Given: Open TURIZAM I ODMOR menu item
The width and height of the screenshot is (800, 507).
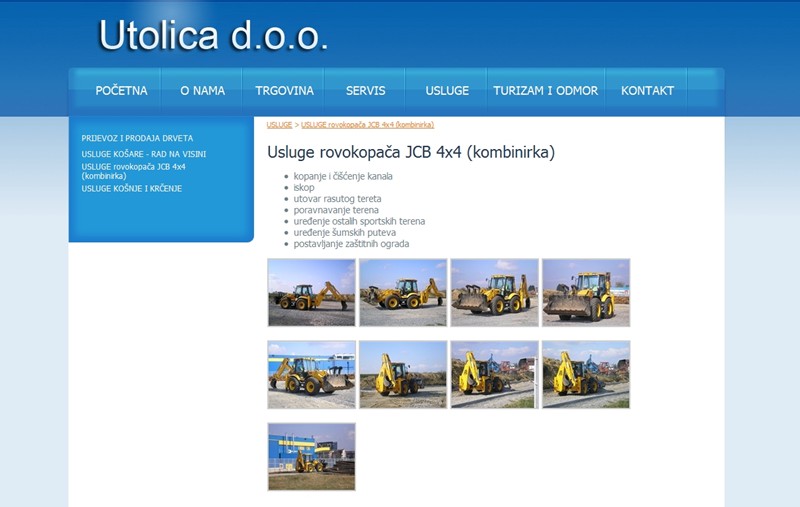Looking at the screenshot, I should (545, 91).
